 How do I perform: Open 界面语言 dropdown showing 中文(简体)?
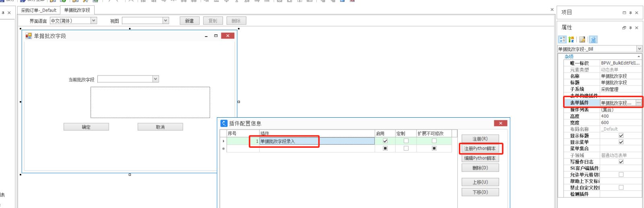(x=94, y=20)
